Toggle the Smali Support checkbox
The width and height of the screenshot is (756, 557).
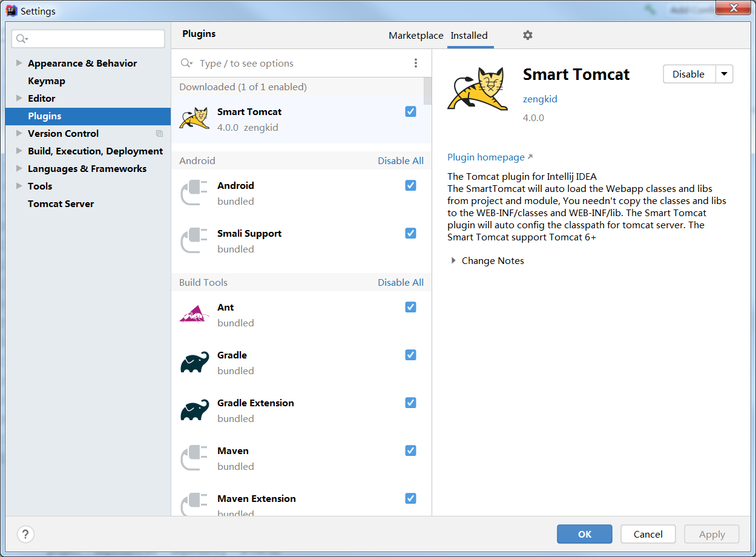[x=410, y=233]
